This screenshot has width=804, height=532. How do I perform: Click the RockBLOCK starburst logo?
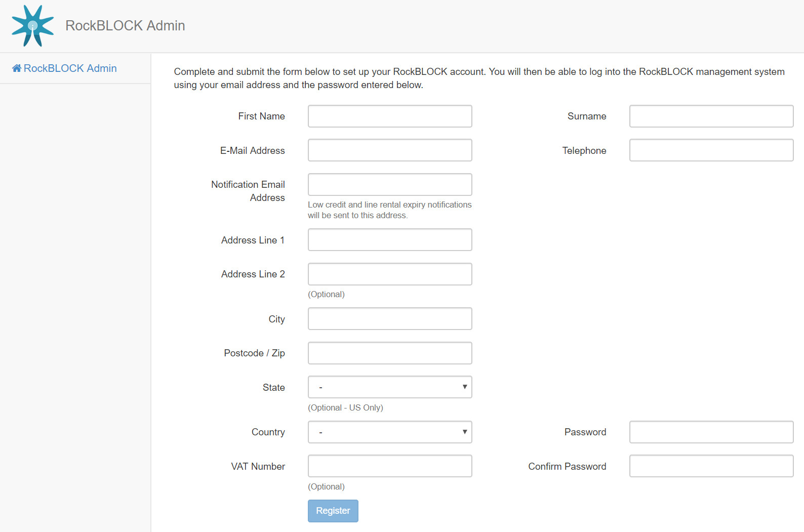point(33,26)
